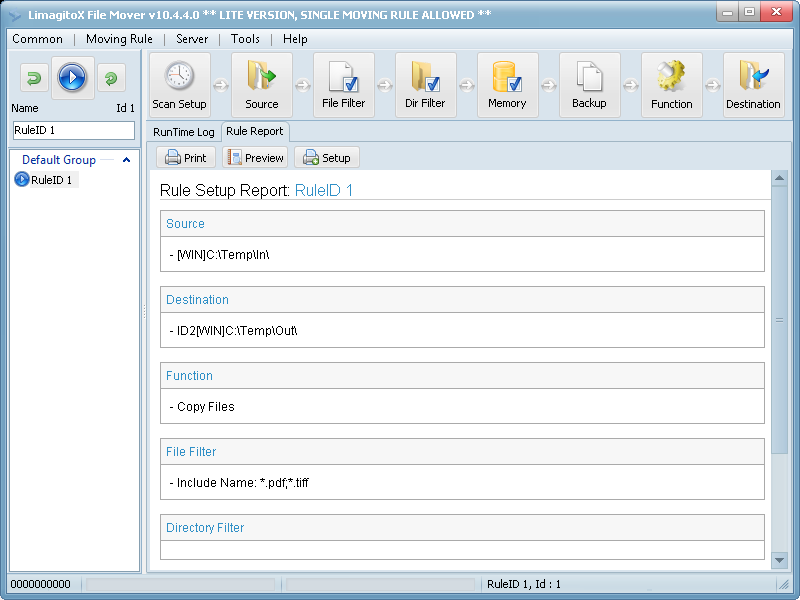Viewport: 800px width, 600px height.
Task: Start rule with blue play button
Action: [72, 78]
